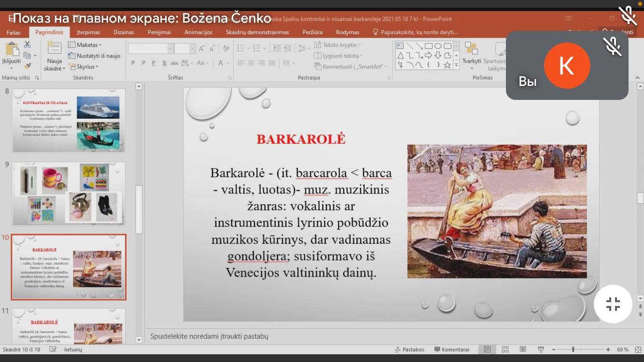This screenshot has height=362, width=644.
Task: Toggle muted microphone in participant tile
Action: [613, 46]
